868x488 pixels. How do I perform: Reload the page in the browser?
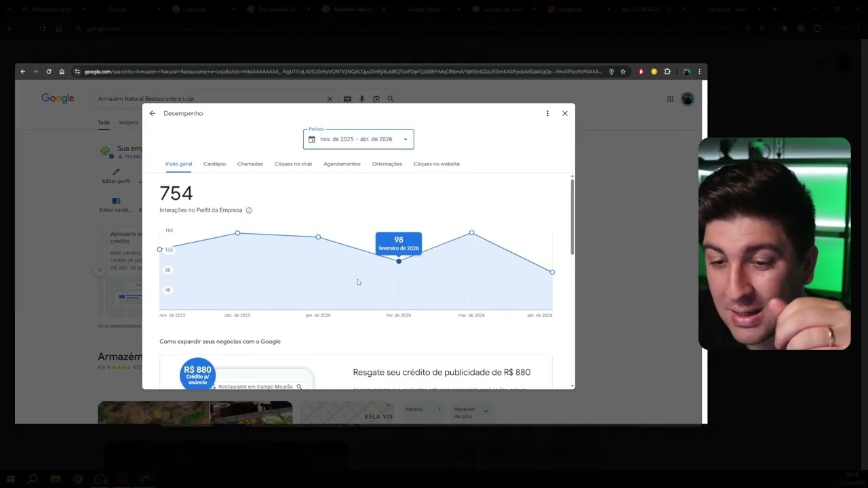[x=49, y=72]
